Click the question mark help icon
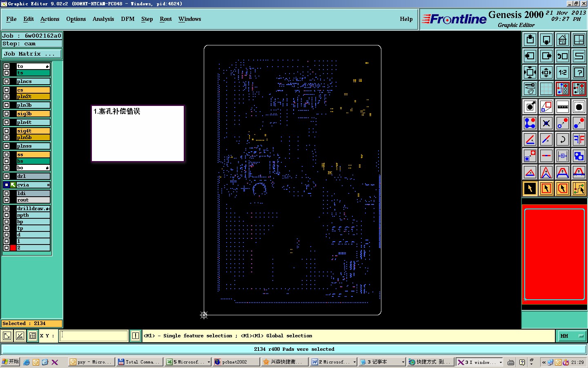The image size is (588, 368). coord(579,72)
